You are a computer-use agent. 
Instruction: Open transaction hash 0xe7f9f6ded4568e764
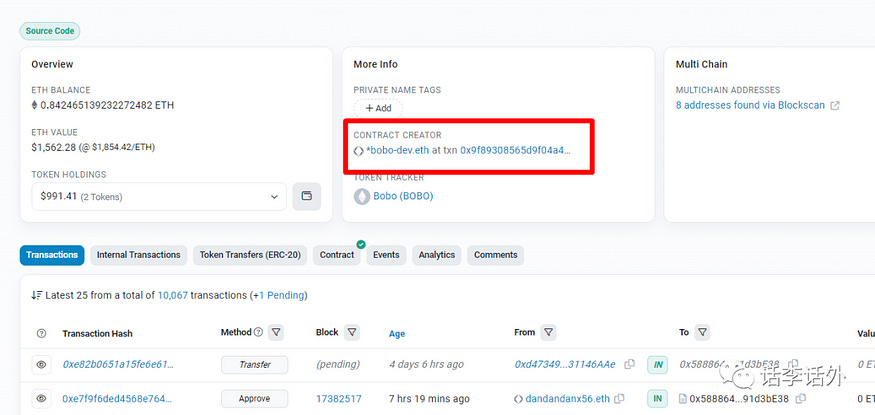pos(117,399)
